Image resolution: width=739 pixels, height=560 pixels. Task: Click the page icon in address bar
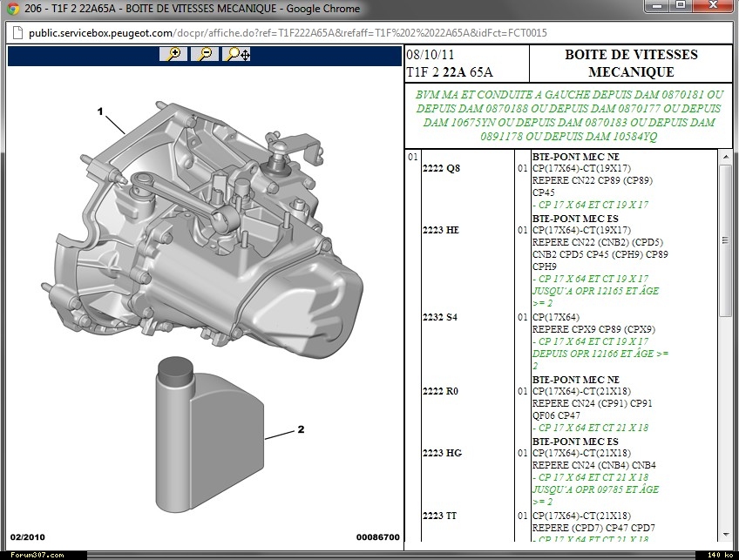17,33
